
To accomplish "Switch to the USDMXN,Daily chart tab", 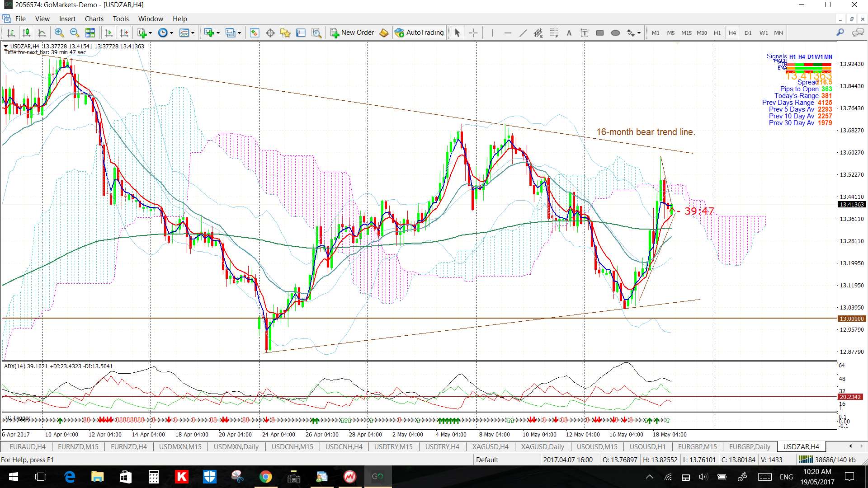I will (x=236, y=447).
